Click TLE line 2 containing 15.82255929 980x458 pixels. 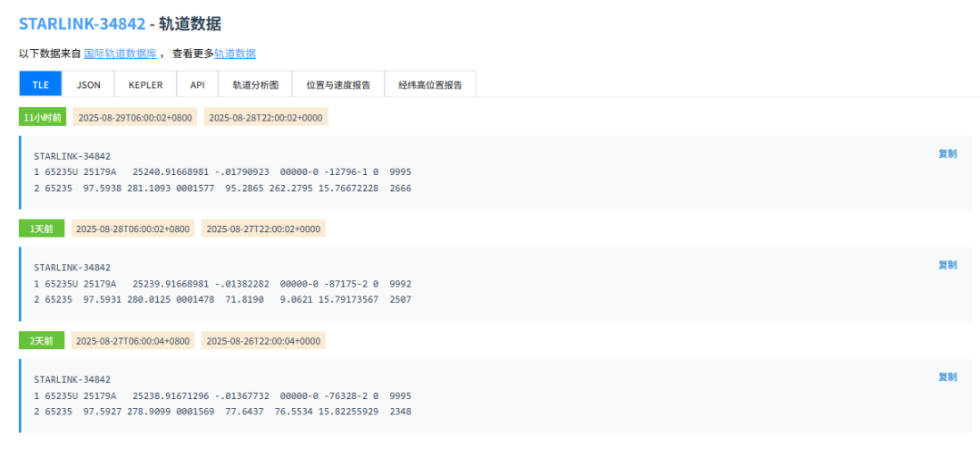[222, 412]
